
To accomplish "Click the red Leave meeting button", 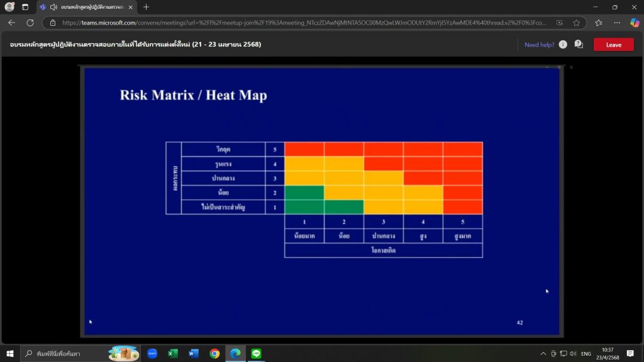I will [x=613, y=45].
